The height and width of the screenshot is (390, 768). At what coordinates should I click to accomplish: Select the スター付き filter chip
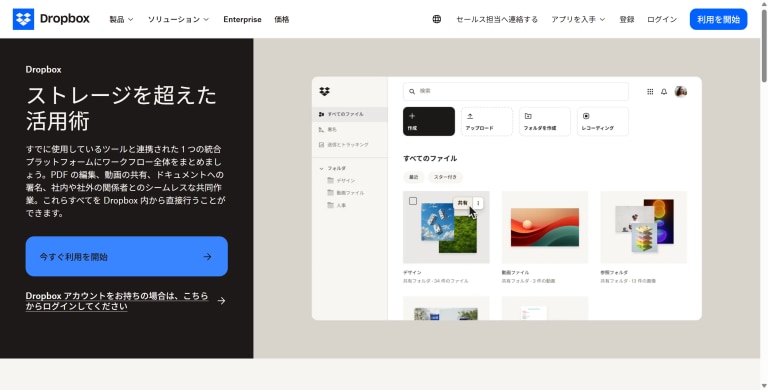pos(445,177)
